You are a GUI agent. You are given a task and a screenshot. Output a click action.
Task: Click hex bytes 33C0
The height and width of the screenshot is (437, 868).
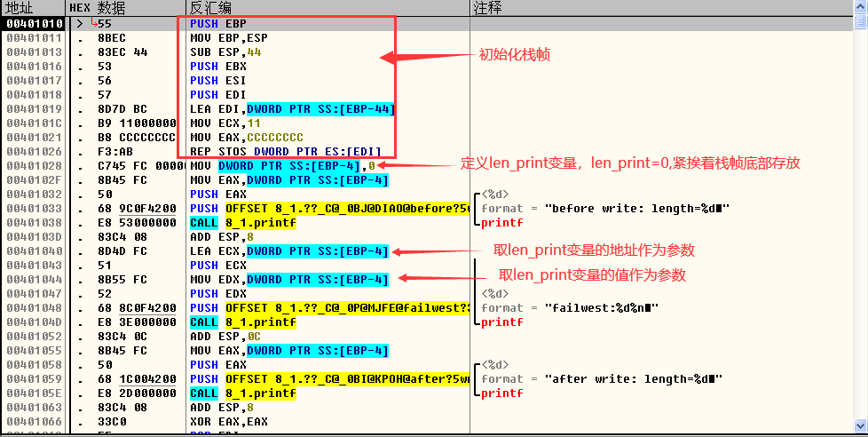[x=112, y=422]
